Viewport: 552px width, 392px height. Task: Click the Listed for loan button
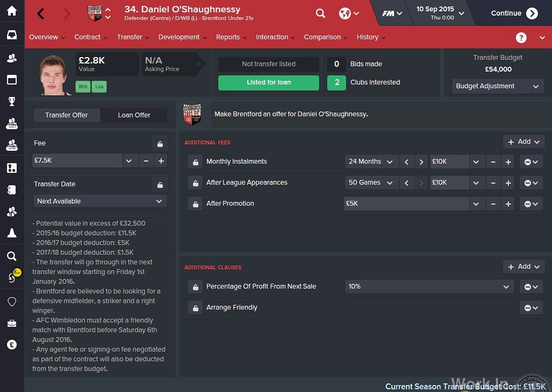coord(268,82)
